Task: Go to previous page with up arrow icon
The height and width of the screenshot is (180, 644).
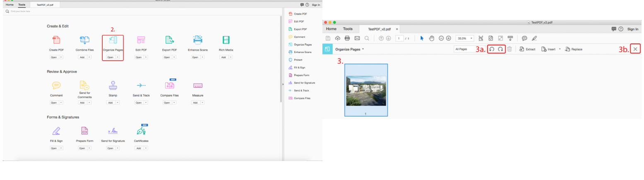Action: tap(381, 38)
